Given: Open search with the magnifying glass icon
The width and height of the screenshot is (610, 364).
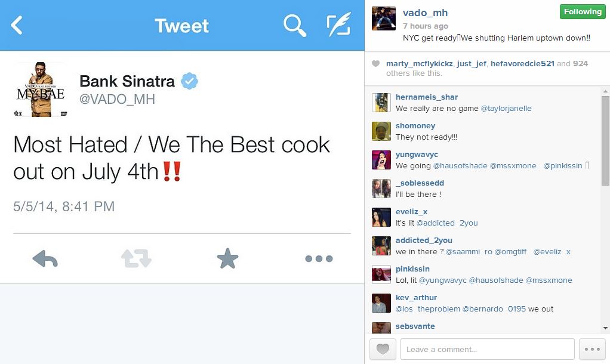Looking at the screenshot, I should 294,26.
